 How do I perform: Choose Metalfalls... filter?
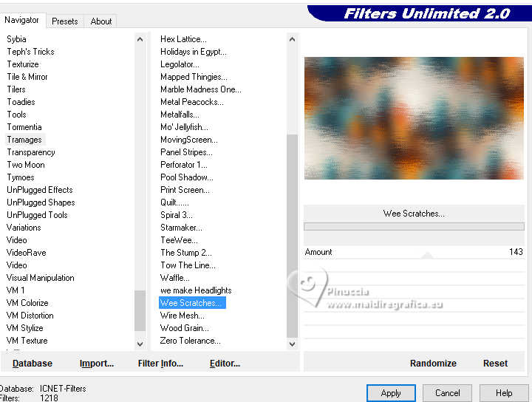coord(180,115)
